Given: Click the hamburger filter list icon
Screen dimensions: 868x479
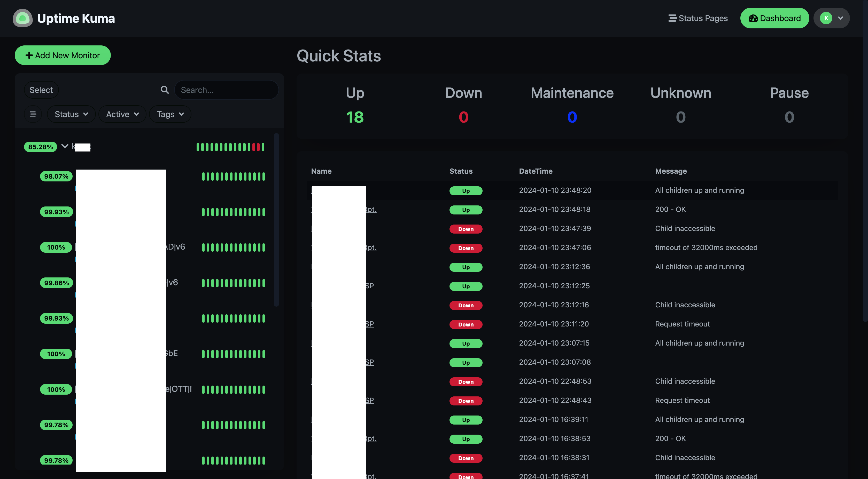Looking at the screenshot, I should point(33,114).
